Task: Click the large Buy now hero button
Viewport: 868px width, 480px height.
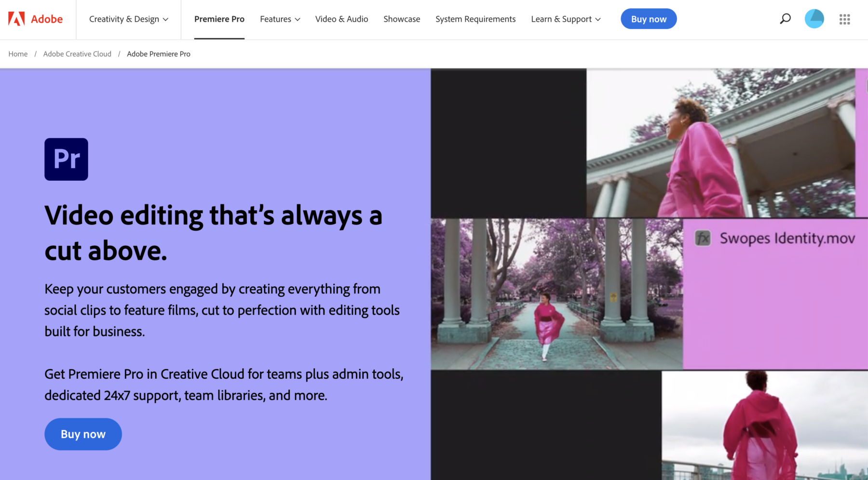Action: 83,434
